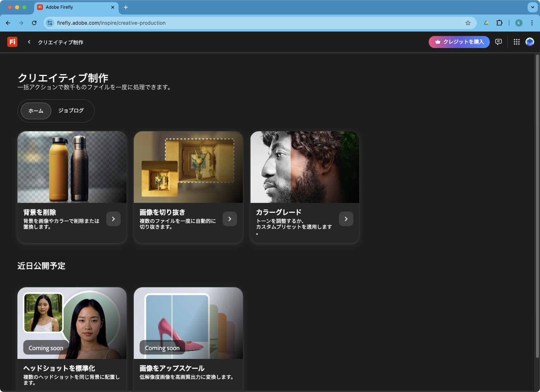Open a new browser tab
Viewport: 540px width, 392px height.
pos(126,7)
